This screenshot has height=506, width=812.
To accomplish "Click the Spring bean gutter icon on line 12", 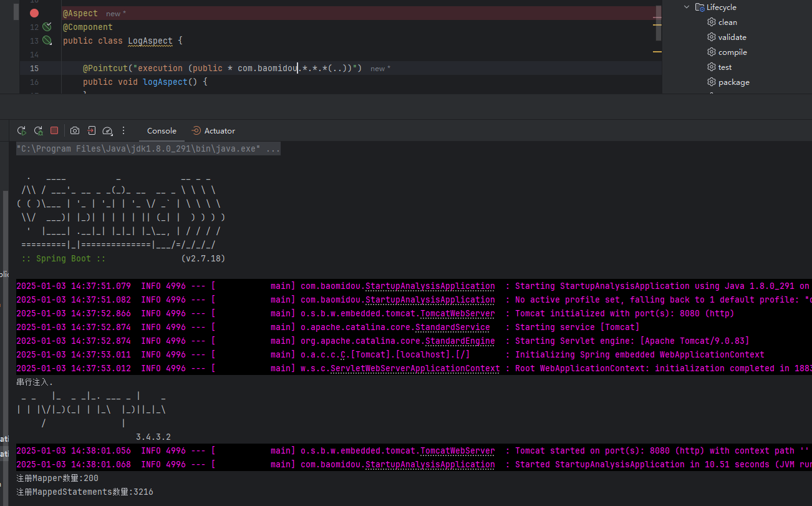I will (x=47, y=27).
